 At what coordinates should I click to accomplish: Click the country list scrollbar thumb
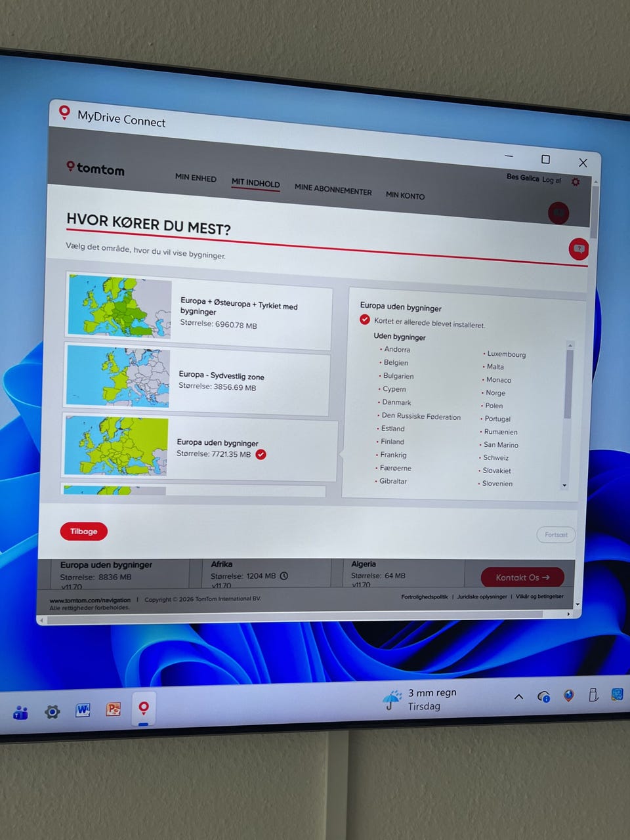tap(568, 384)
